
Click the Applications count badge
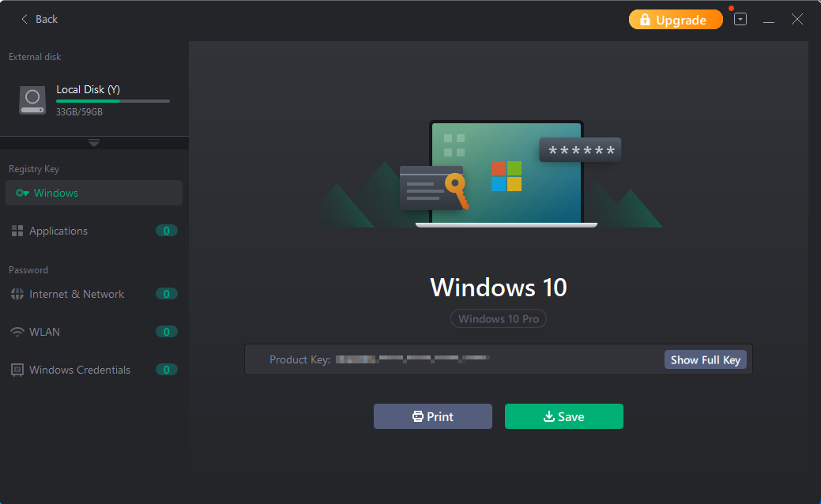[x=167, y=231]
